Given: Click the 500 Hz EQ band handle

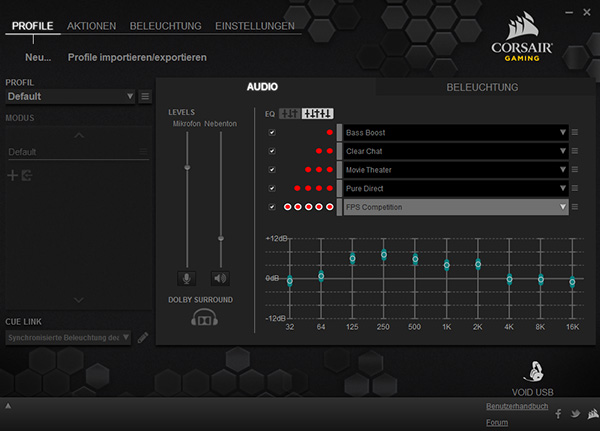Looking at the screenshot, I should click(x=415, y=259).
